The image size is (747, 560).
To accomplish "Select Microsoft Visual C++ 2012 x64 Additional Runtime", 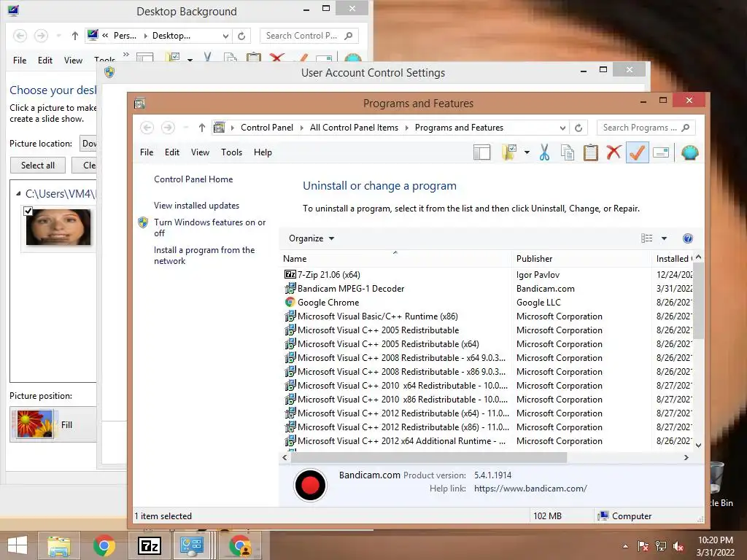I will (488, 441).
